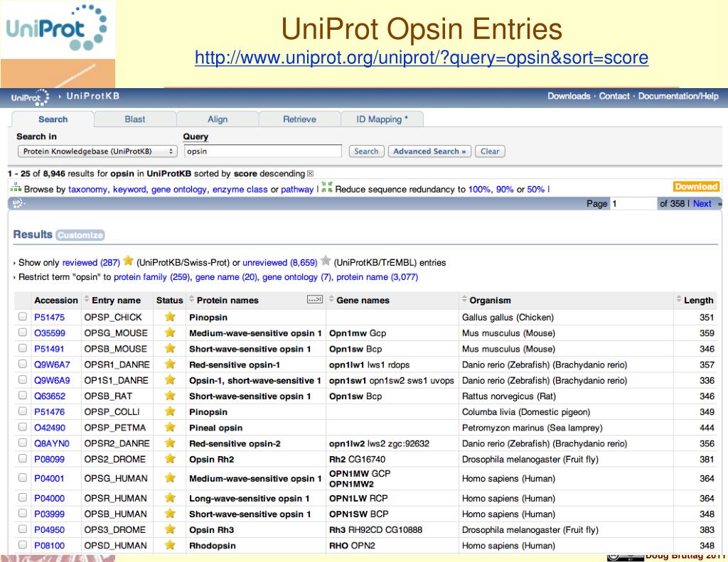This screenshot has height=562, width=728.
Task: Click the orange Download button
Action: [696, 187]
